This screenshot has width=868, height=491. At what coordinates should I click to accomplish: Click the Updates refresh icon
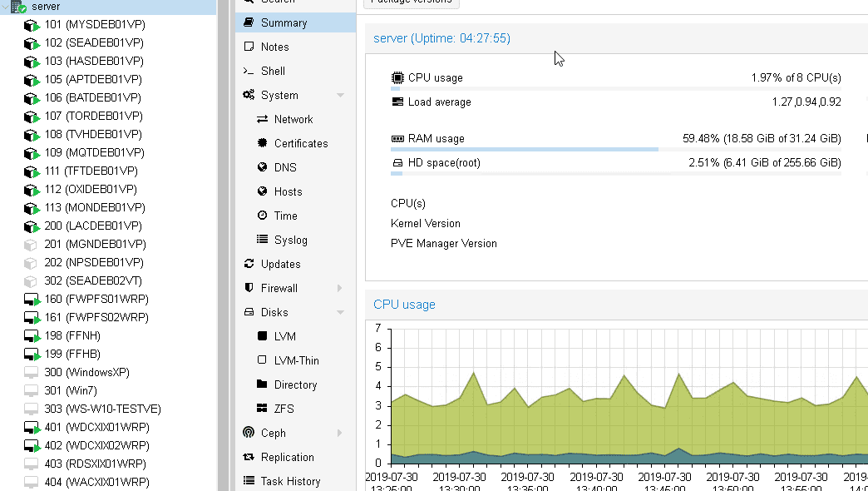[x=249, y=264]
